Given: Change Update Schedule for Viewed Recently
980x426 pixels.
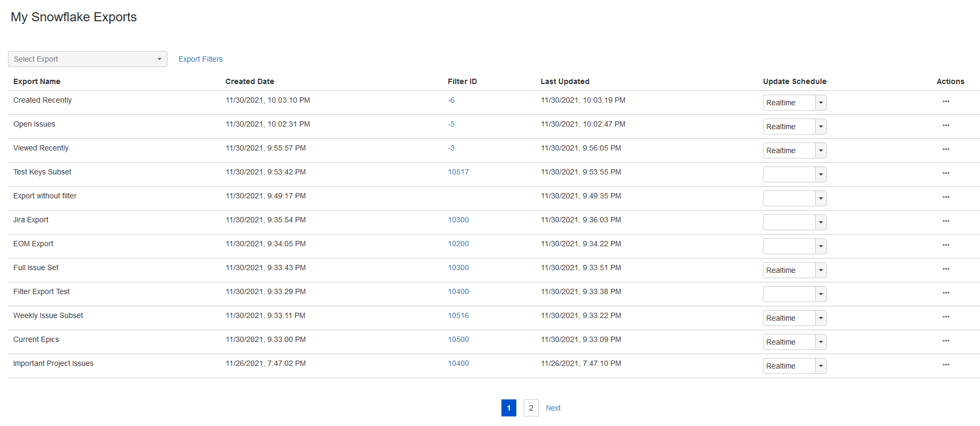Looking at the screenshot, I should coord(794,151).
